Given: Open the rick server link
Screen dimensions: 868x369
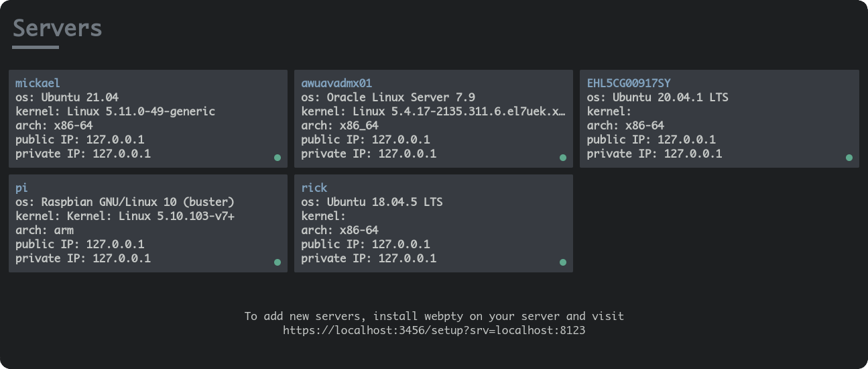Looking at the screenshot, I should [314, 188].
